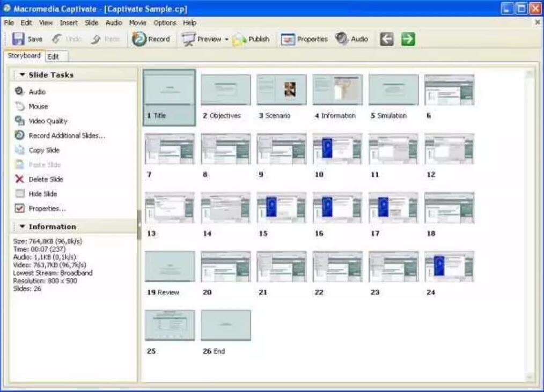Viewport: 544px width, 392px height.
Task: Close the document with menu bar X
Action: pos(538,22)
